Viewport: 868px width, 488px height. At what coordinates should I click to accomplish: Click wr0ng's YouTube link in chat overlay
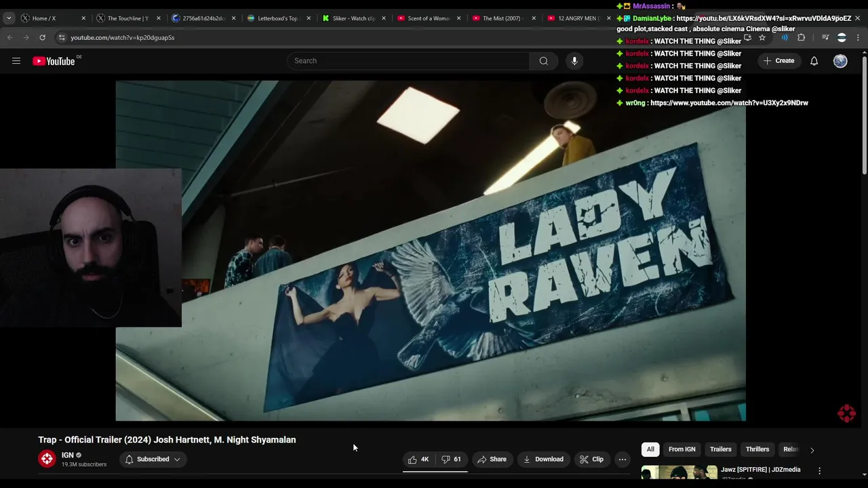pyautogui.click(x=729, y=103)
